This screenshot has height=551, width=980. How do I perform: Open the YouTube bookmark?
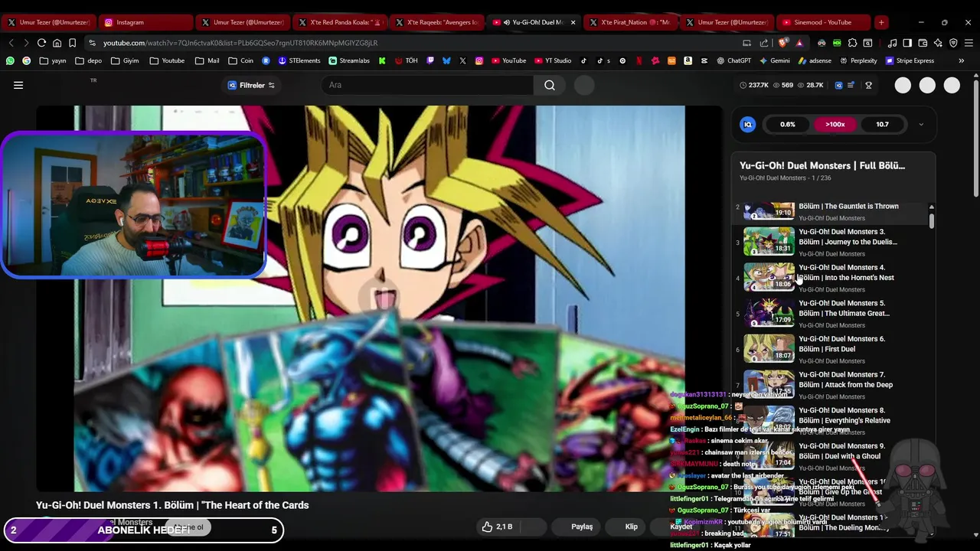point(508,60)
